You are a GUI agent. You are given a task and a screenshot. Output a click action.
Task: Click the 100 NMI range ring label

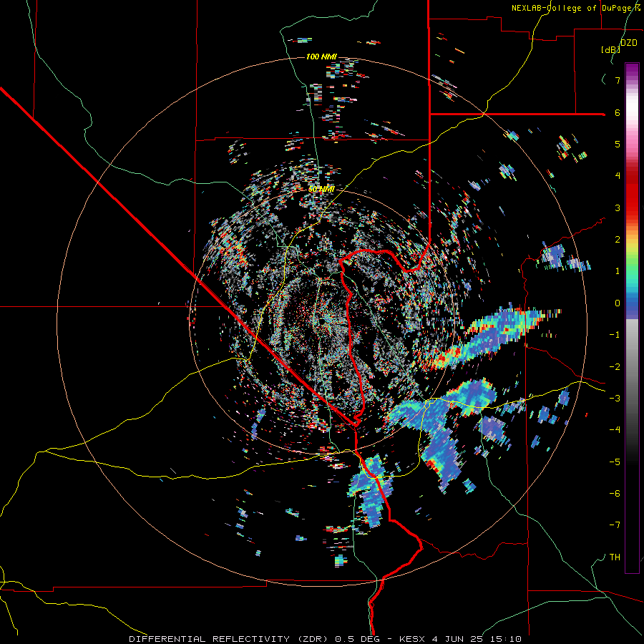321,57
